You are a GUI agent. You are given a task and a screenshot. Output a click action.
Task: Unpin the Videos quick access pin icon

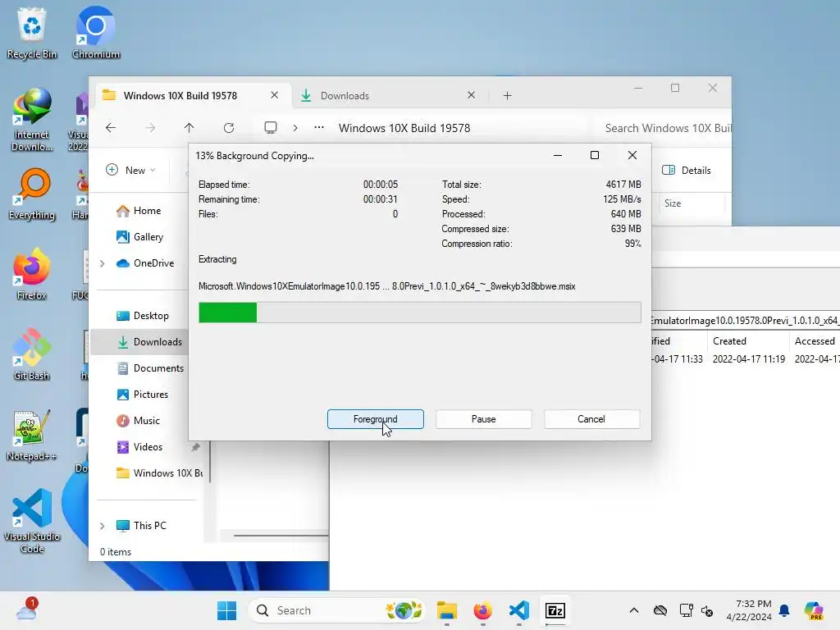(x=195, y=447)
